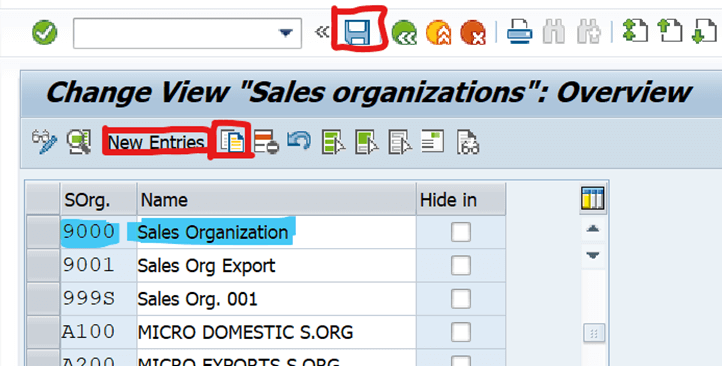Click the New Entries button

click(156, 142)
